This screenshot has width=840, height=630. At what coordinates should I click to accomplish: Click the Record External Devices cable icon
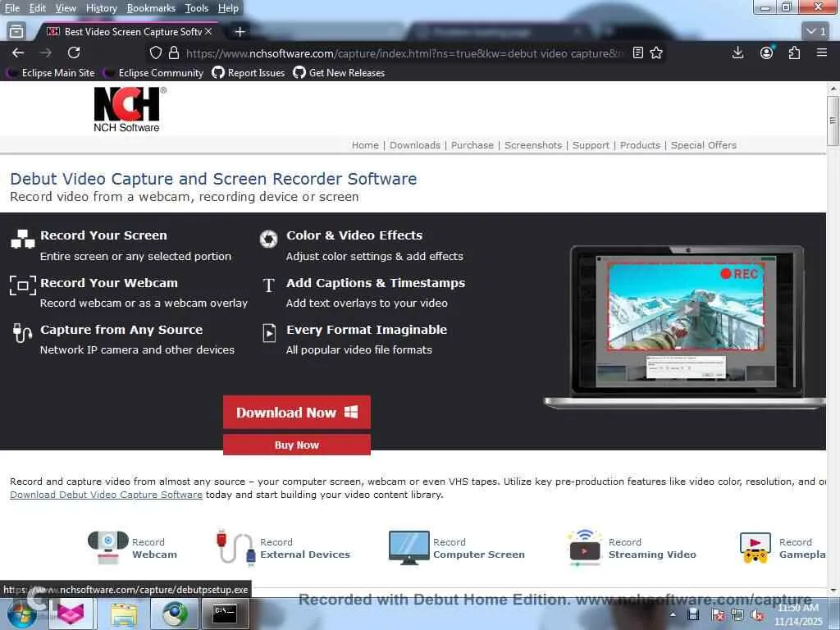tap(235, 547)
